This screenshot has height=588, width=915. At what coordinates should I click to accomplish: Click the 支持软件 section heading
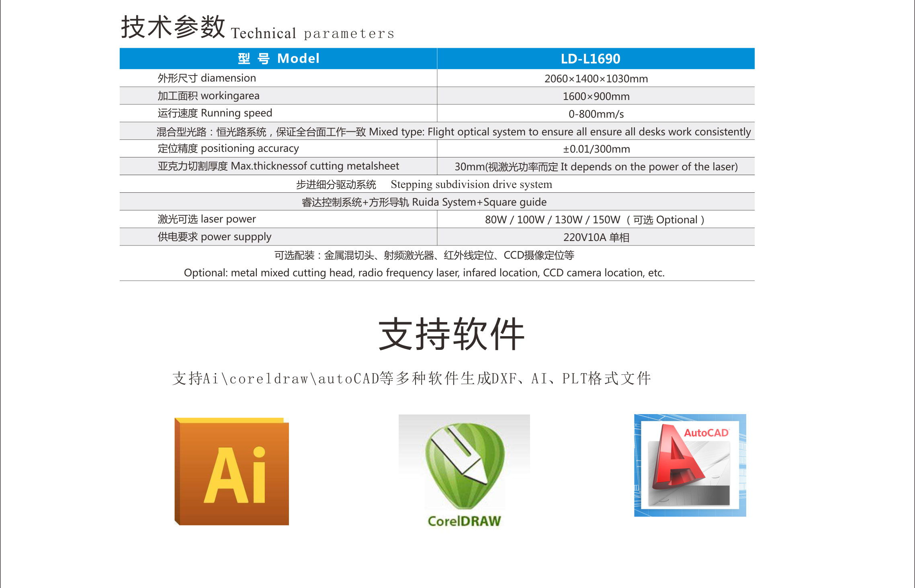point(451,334)
